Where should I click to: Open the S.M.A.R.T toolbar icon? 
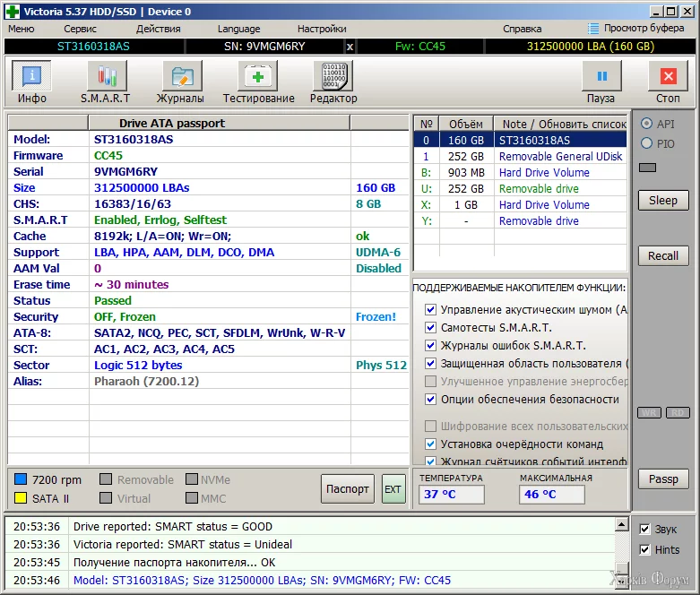[106, 76]
